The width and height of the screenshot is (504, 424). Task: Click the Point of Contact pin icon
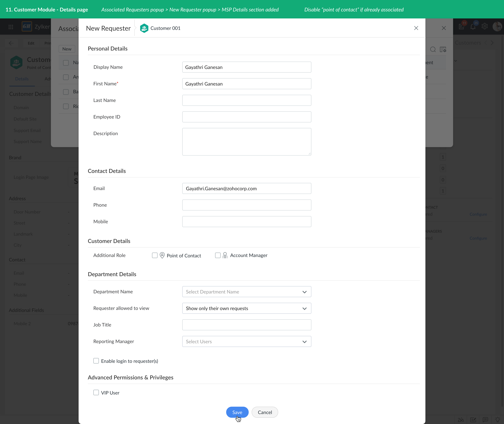tap(162, 255)
